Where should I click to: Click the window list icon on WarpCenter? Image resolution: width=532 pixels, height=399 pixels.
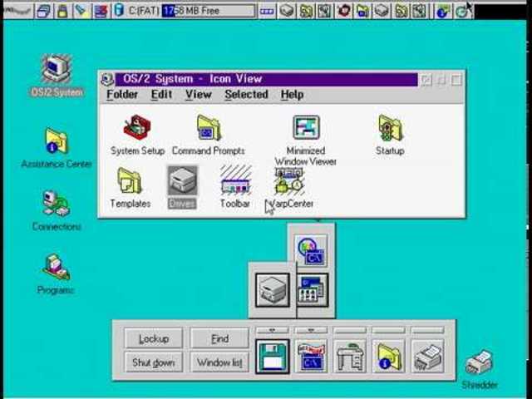pyautogui.click(x=44, y=11)
